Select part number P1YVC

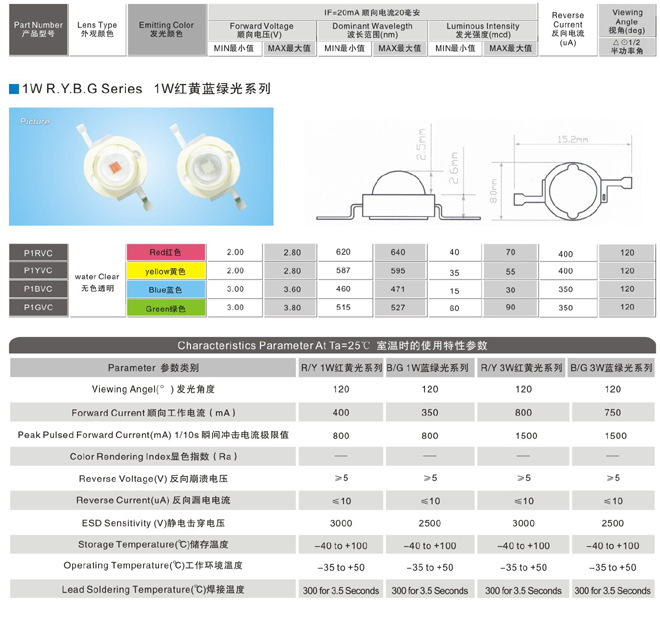click(x=38, y=271)
